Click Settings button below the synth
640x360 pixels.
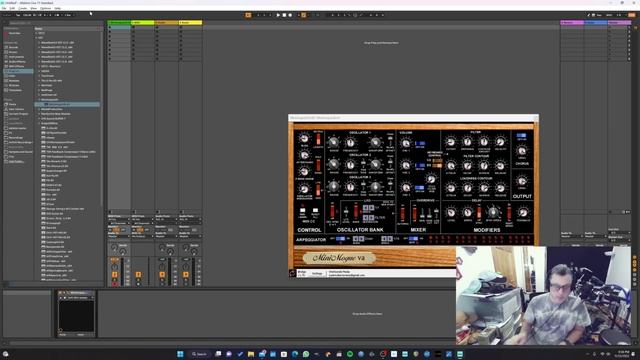(317, 273)
